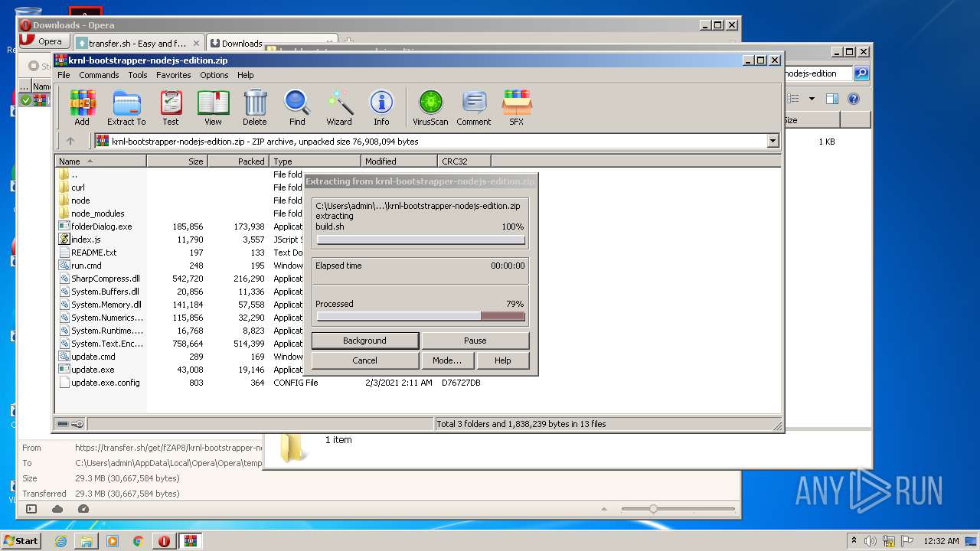This screenshot has width=980, height=551.
Task: Select the index.js file
Action: [x=85, y=240]
